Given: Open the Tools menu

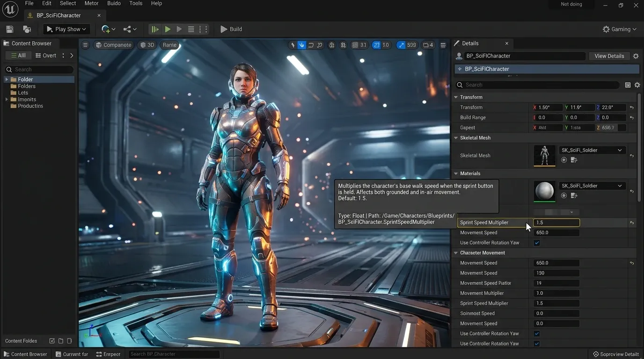Looking at the screenshot, I should pyautogui.click(x=136, y=3).
